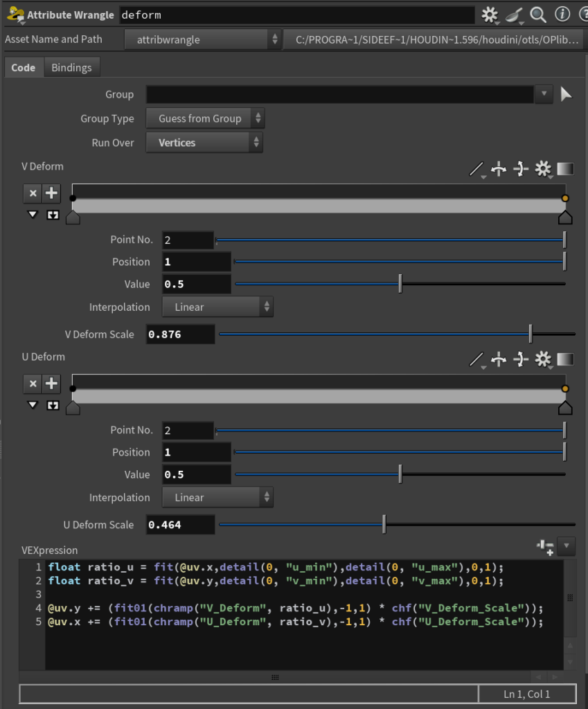The image size is (588, 709).
Task: Add point with U Deform ramp plus button
Action: click(x=51, y=384)
